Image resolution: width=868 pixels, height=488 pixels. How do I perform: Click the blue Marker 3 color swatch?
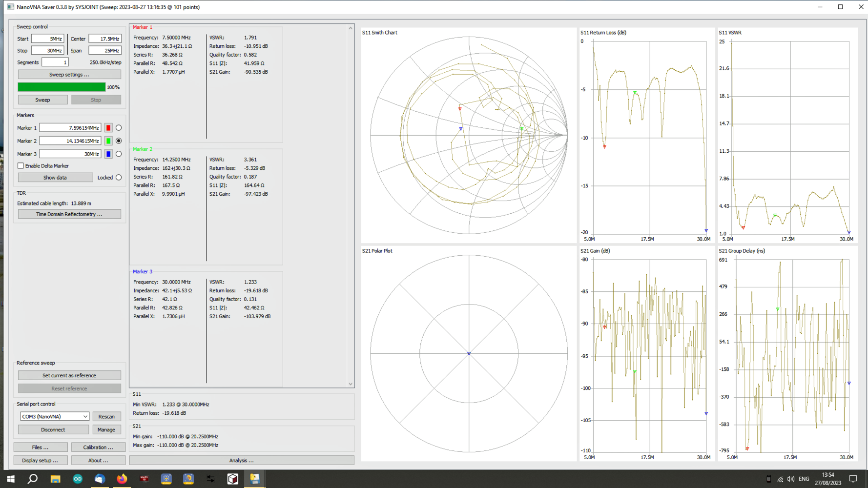108,154
